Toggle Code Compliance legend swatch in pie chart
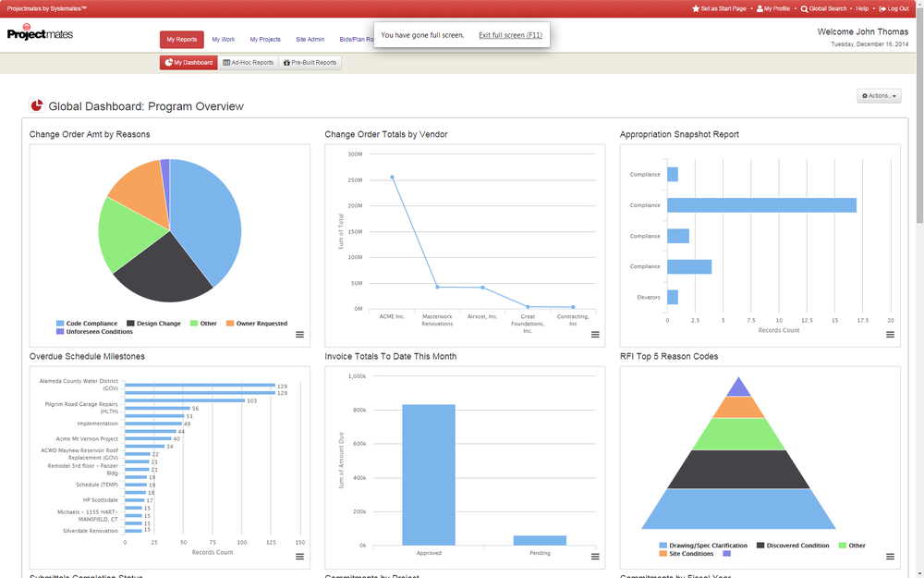The image size is (924, 578). [x=59, y=323]
